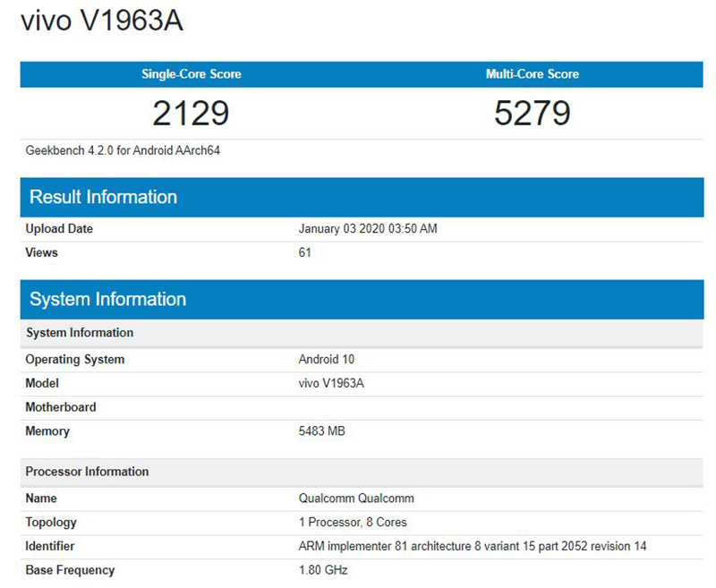Select the 5483 MB memory value

click(321, 431)
